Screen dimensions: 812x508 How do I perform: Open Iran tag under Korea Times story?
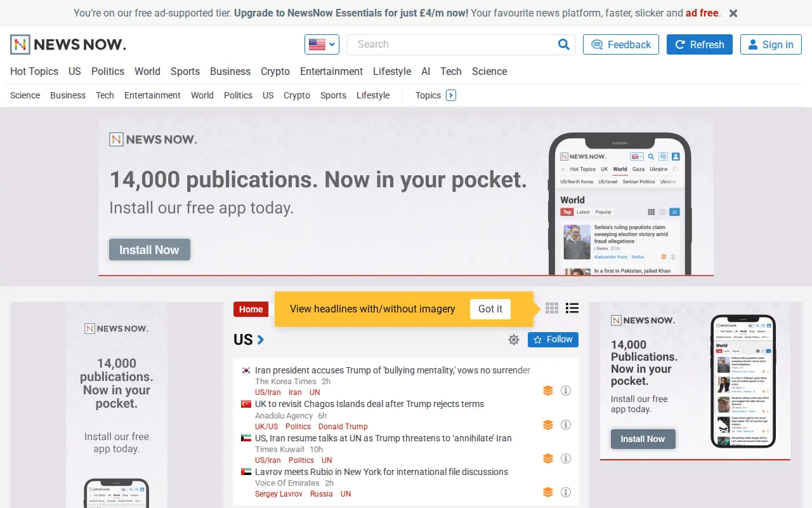(x=295, y=392)
